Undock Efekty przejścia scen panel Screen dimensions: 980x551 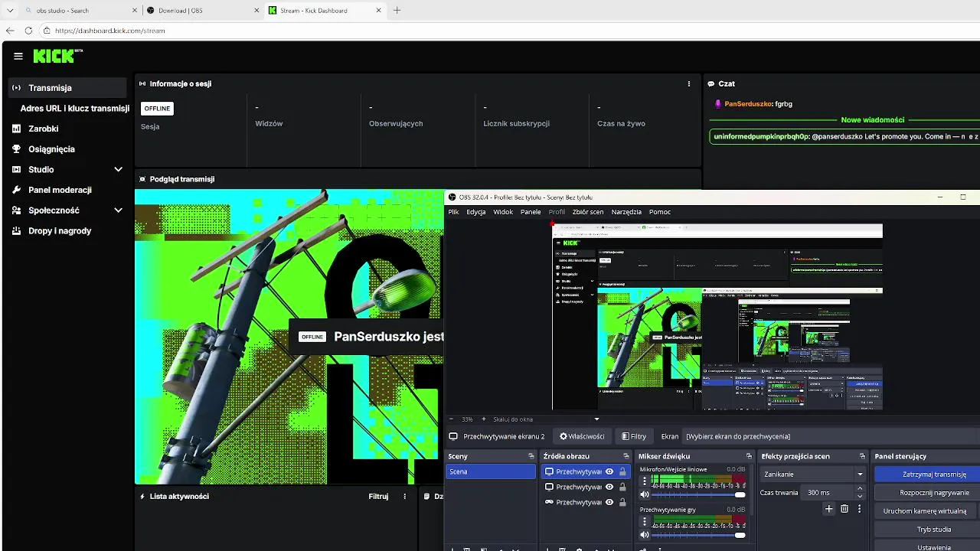point(862,456)
